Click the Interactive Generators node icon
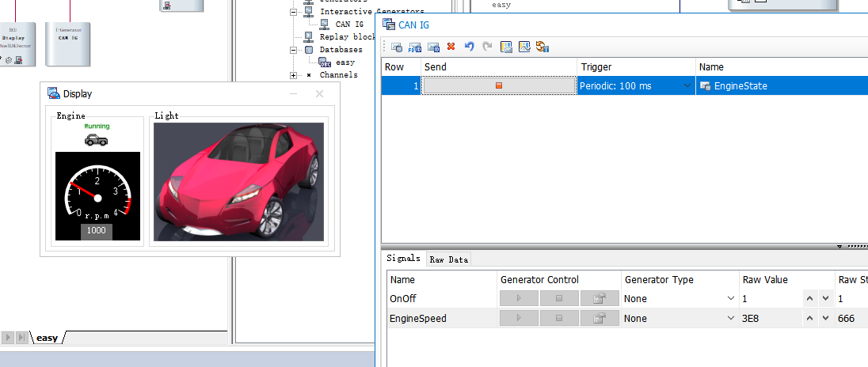Screen dimensions: 868x367 [308, 11]
